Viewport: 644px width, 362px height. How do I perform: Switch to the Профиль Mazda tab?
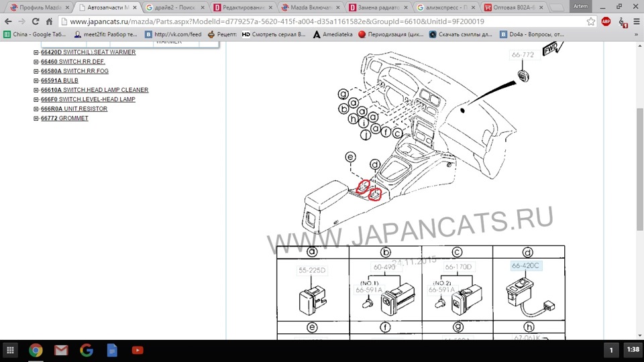[40, 7]
